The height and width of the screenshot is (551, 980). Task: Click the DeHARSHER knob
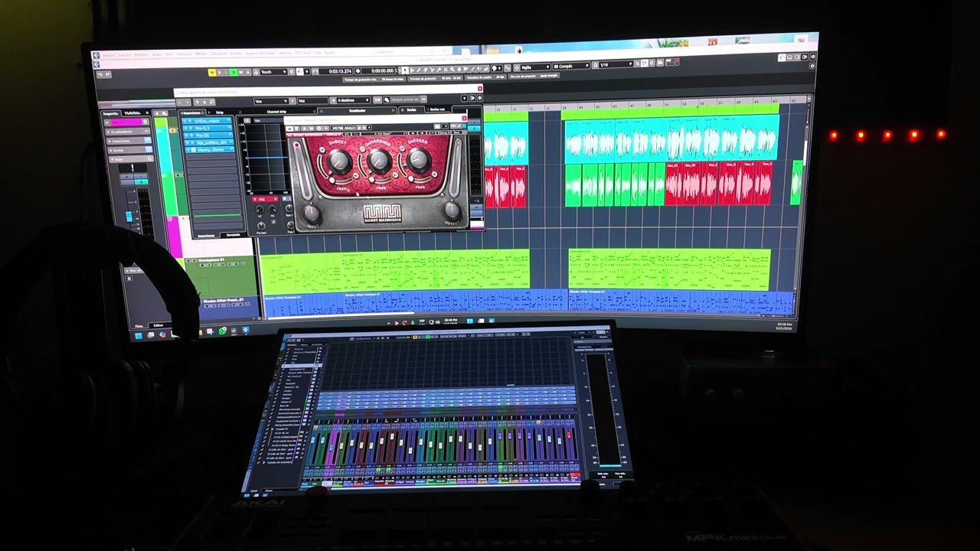379,161
